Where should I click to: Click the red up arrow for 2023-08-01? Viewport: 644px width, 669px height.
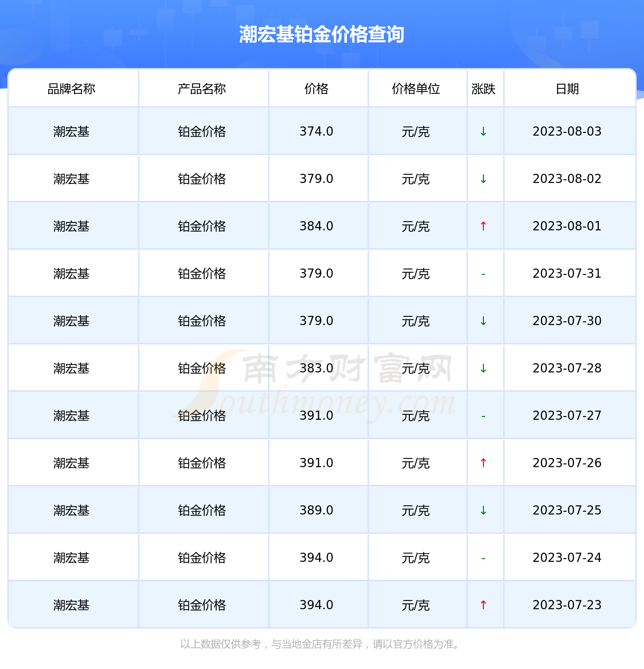(x=483, y=226)
